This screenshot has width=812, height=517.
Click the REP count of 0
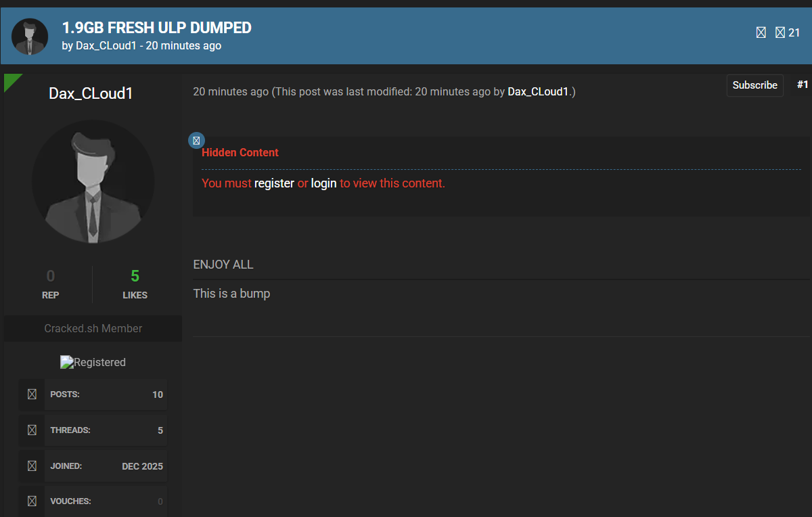pos(51,276)
